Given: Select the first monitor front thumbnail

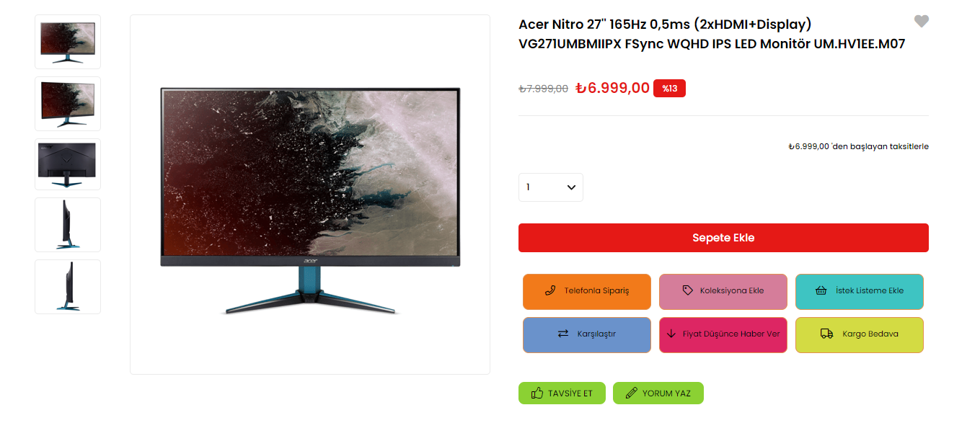Looking at the screenshot, I should (x=68, y=42).
